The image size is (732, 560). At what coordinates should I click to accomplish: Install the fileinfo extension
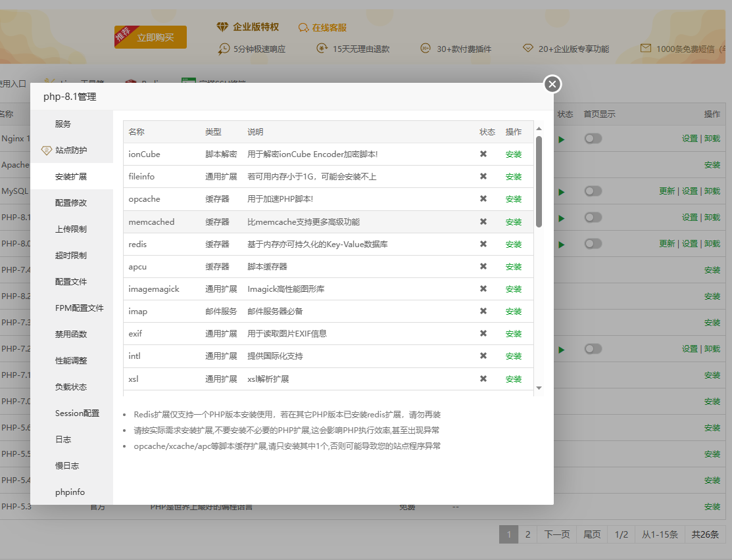[514, 176]
